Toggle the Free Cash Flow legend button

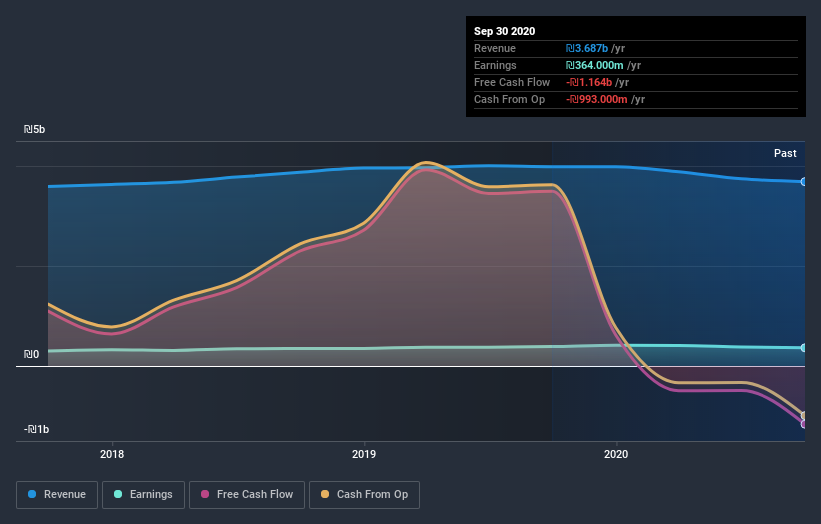point(247,494)
